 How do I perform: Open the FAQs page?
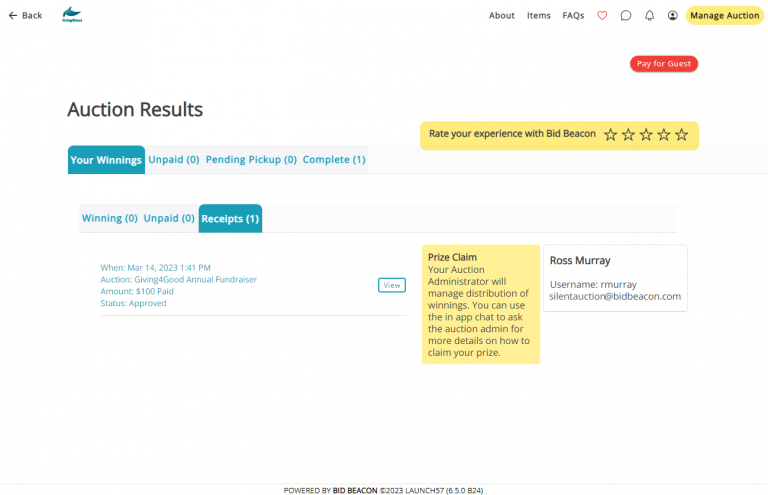pos(573,16)
